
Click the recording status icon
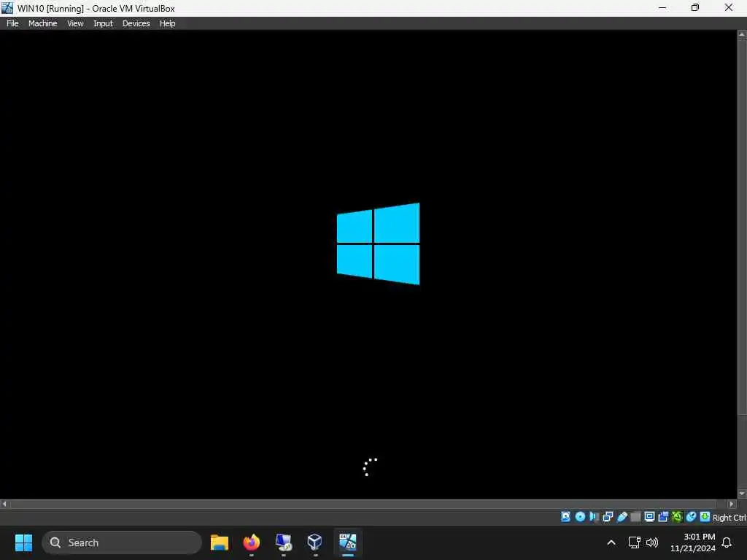click(x=663, y=517)
